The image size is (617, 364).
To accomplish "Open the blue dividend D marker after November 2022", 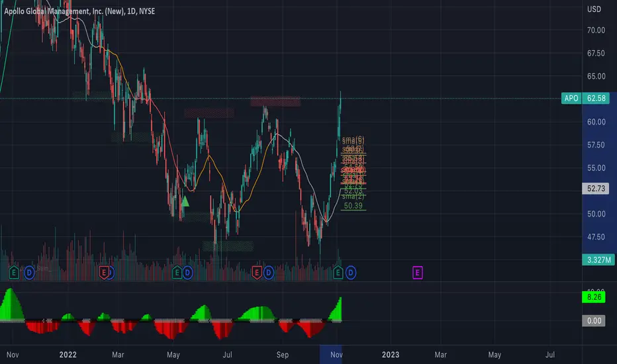I will click(x=351, y=272).
